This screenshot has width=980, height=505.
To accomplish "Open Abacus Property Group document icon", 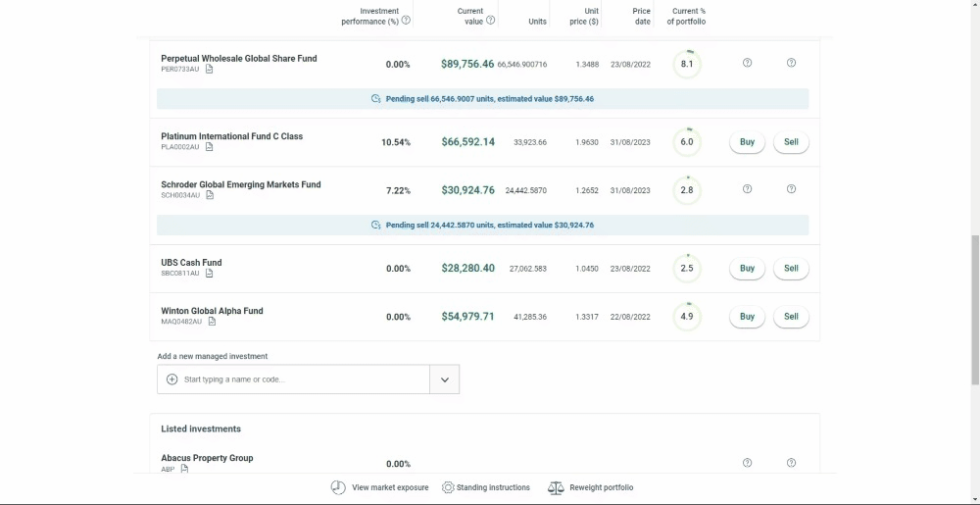I will [x=184, y=469].
